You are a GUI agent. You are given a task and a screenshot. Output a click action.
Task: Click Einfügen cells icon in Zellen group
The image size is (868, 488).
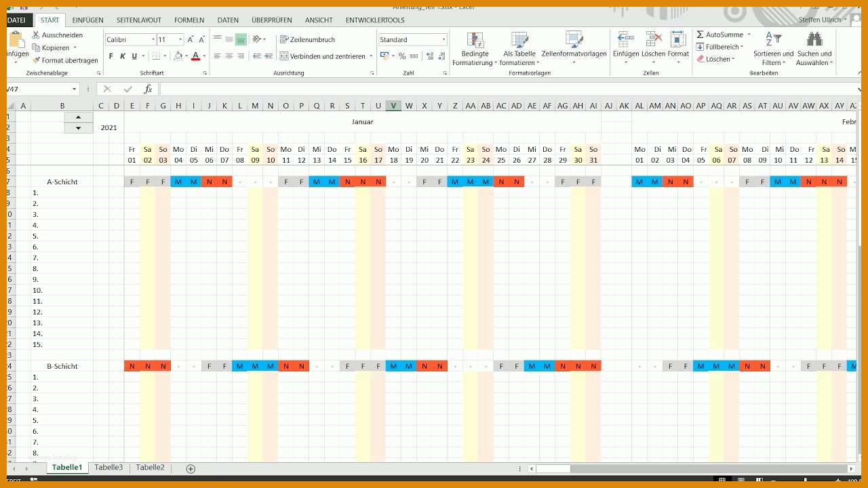(625, 40)
